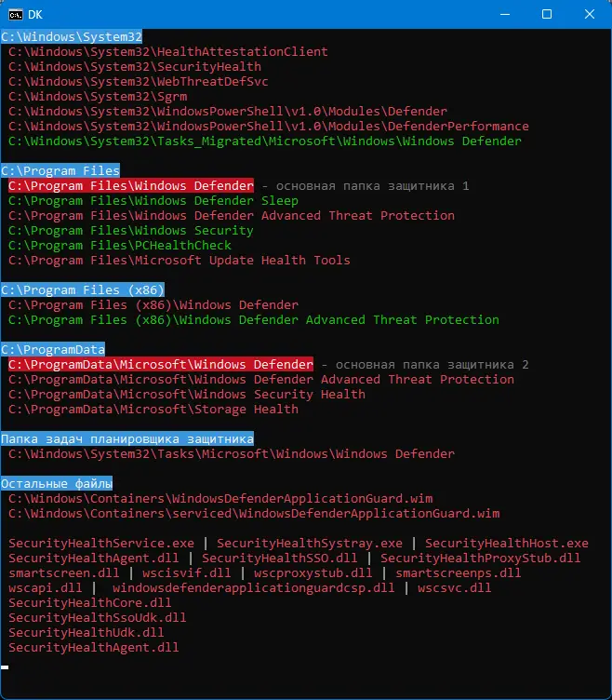The width and height of the screenshot is (612, 700).
Task: Click the System32\HealthAttestationClient path
Action: click(x=168, y=52)
